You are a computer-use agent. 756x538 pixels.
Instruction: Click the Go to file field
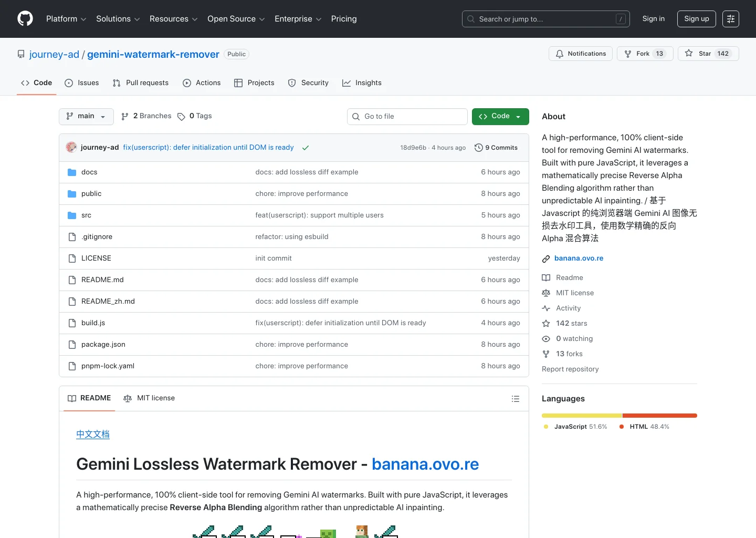[x=407, y=117]
